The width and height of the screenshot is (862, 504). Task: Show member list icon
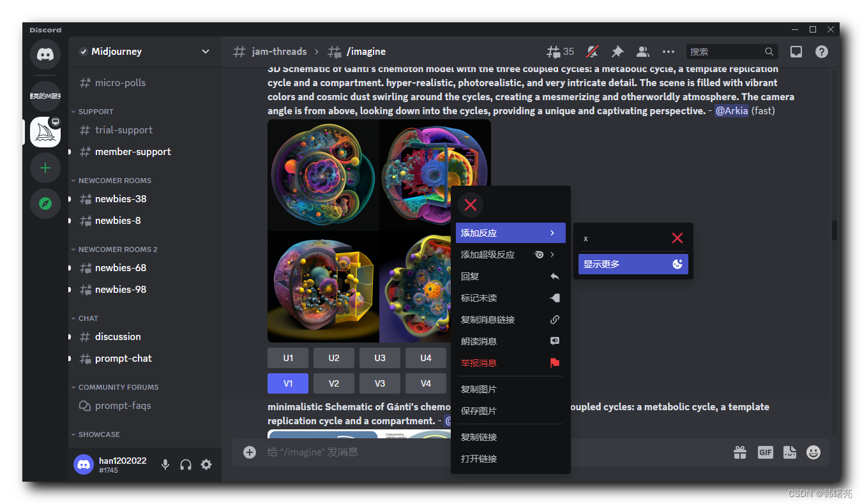(x=643, y=52)
